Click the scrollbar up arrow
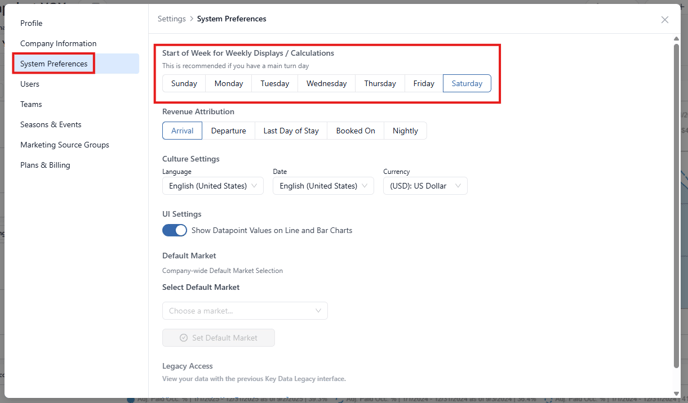 [676, 39]
